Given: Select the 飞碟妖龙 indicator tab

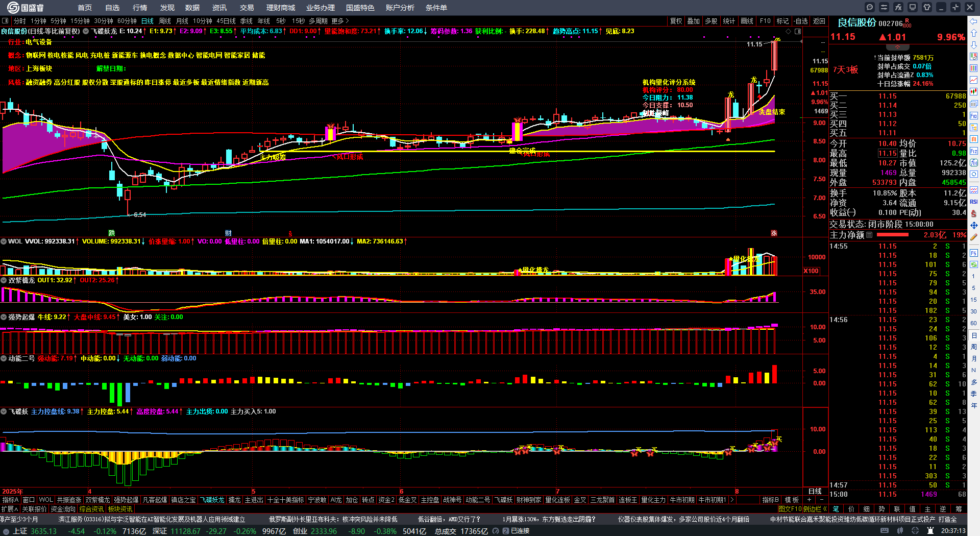Looking at the screenshot, I should click(212, 500).
